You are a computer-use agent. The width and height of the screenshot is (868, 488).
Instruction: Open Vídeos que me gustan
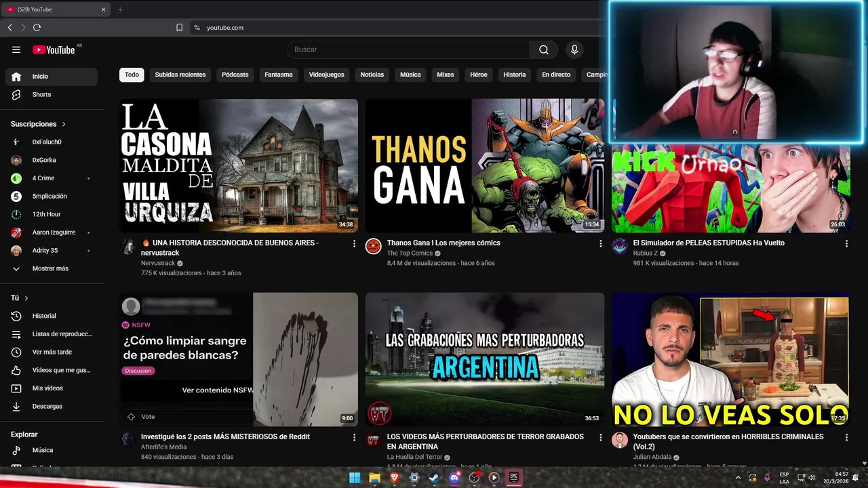[52, 370]
